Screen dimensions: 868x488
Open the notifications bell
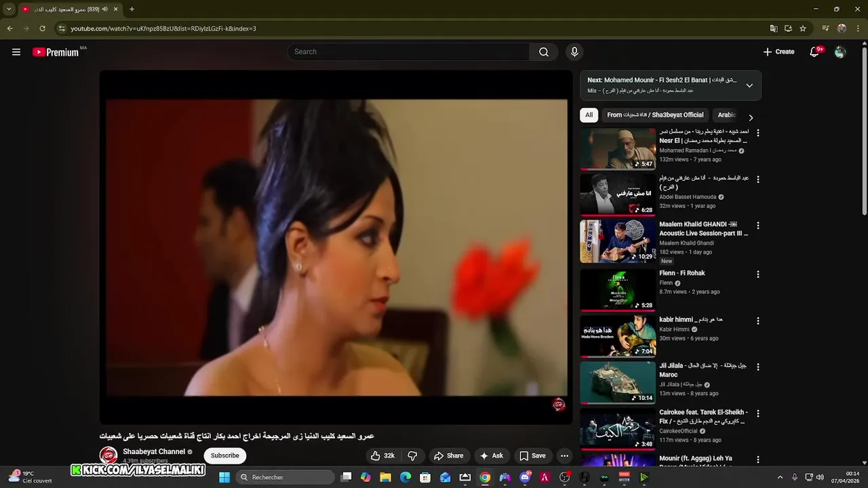[814, 52]
